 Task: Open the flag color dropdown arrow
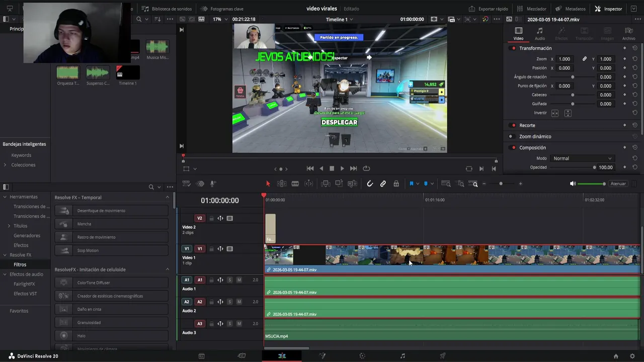(x=418, y=184)
